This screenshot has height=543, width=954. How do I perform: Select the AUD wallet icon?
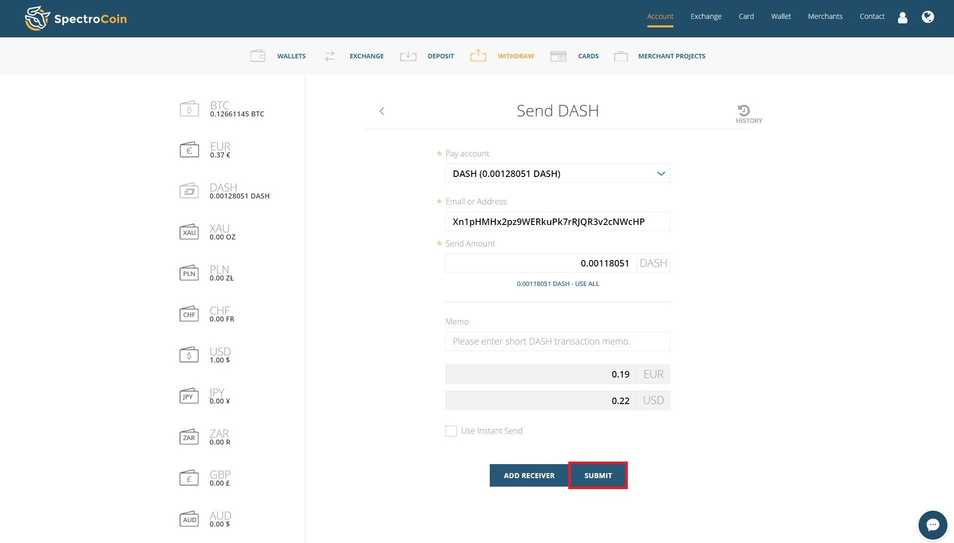click(189, 519)
